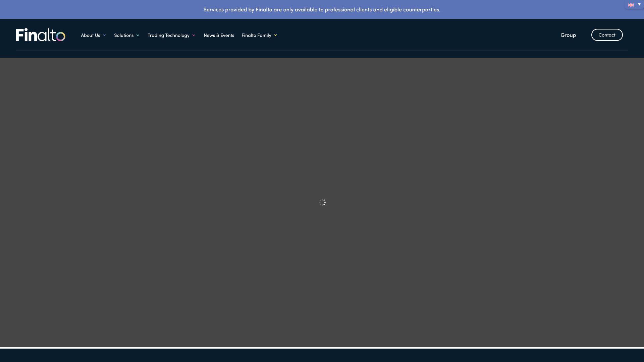Open the Trading Technology menu label
This screenshot has height=362, width=644.
click(x=168, y=35)
